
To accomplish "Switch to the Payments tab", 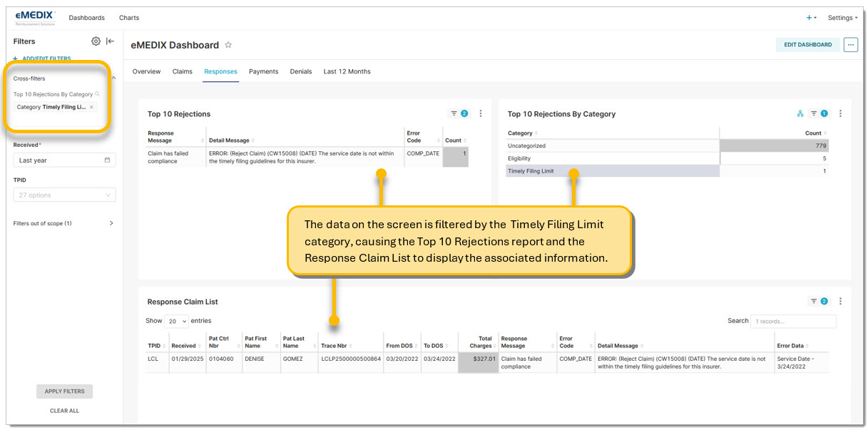I will click(x=263, y=71).
